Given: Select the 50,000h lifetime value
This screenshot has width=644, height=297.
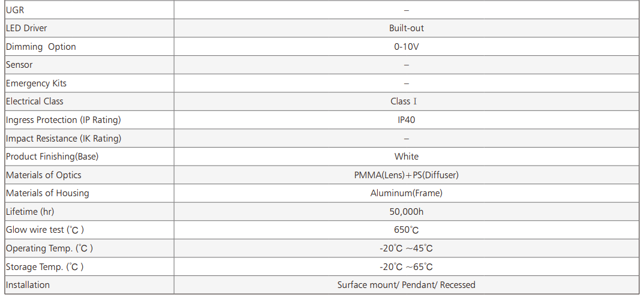Looking at the screenshot, I should pyautogui.click(x=406, y=212).
